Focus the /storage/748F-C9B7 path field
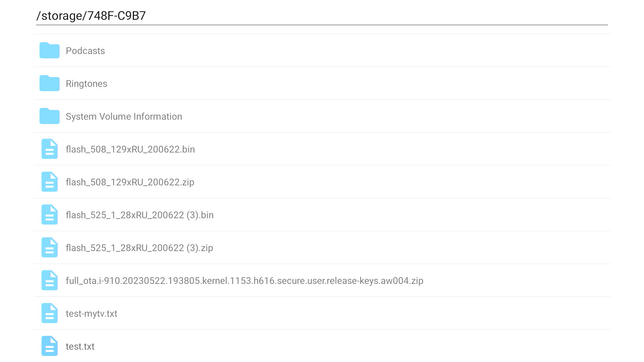644x362 pixels. coord(322,16)
